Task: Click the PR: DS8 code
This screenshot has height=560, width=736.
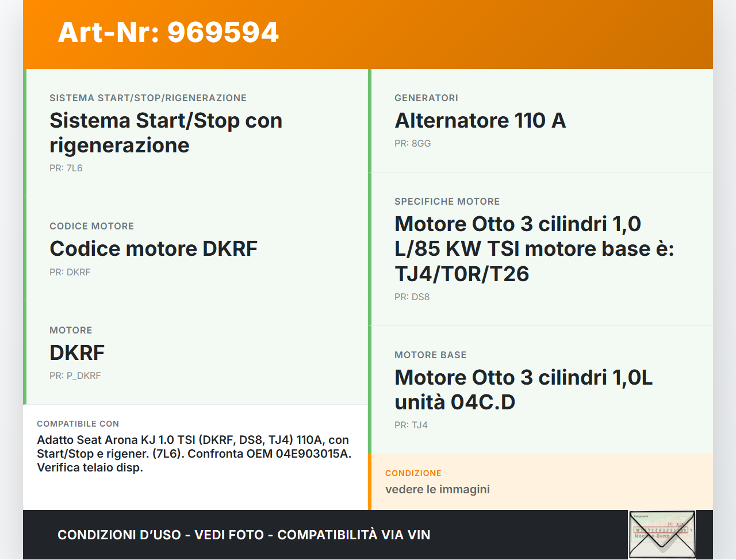Action: (x=412, y=297)
